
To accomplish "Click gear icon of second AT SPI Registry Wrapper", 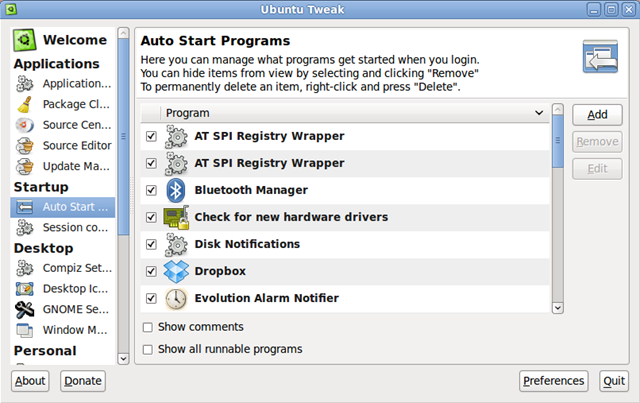I will point(176,163).
